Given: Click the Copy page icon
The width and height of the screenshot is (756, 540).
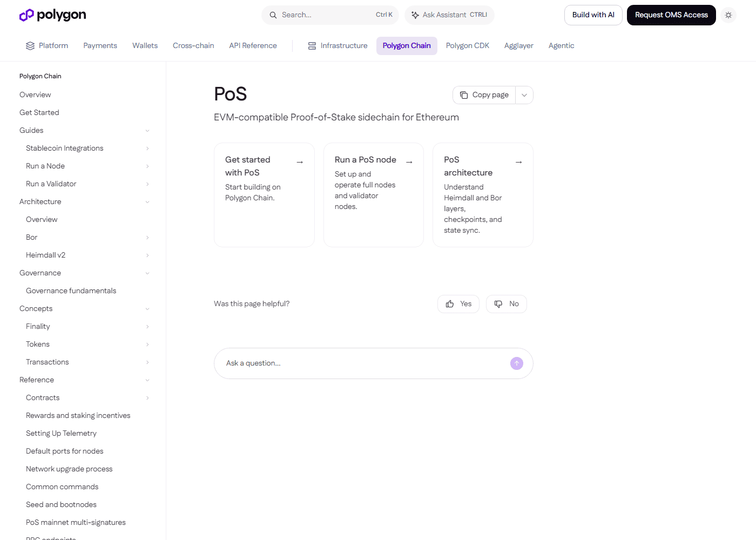Looking at the screenshot, I should [x=464, y=95].
